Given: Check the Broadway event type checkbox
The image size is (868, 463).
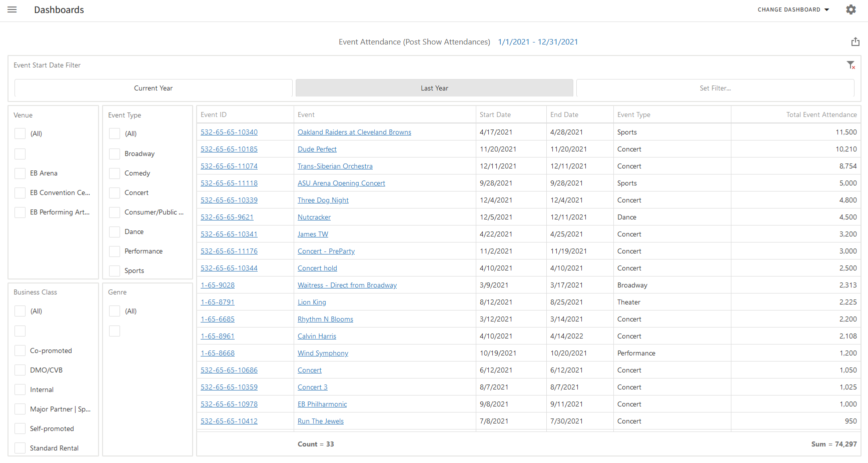Looking at the screenshot, I should pos(115,153).
